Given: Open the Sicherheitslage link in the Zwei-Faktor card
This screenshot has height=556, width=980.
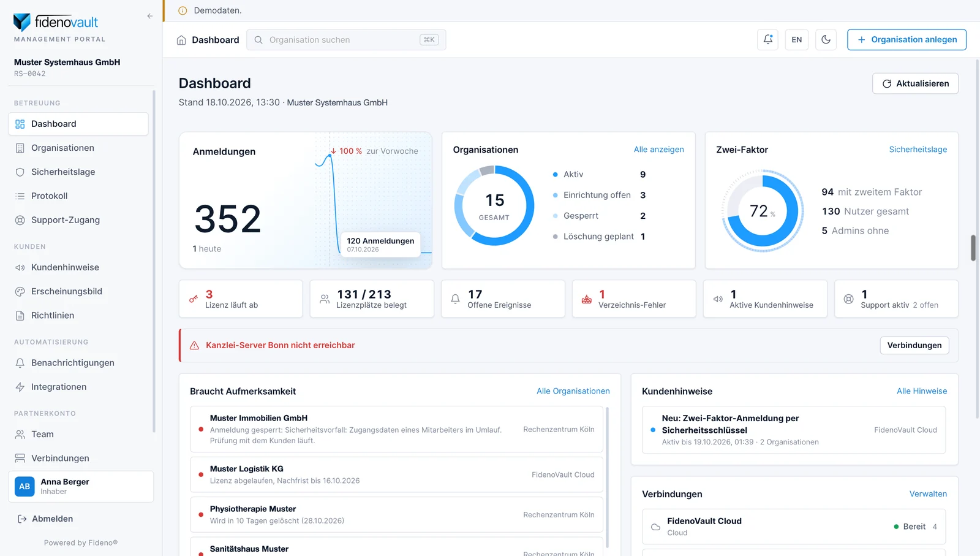Looking at the screenshot, I should click(x=918, y=150).
